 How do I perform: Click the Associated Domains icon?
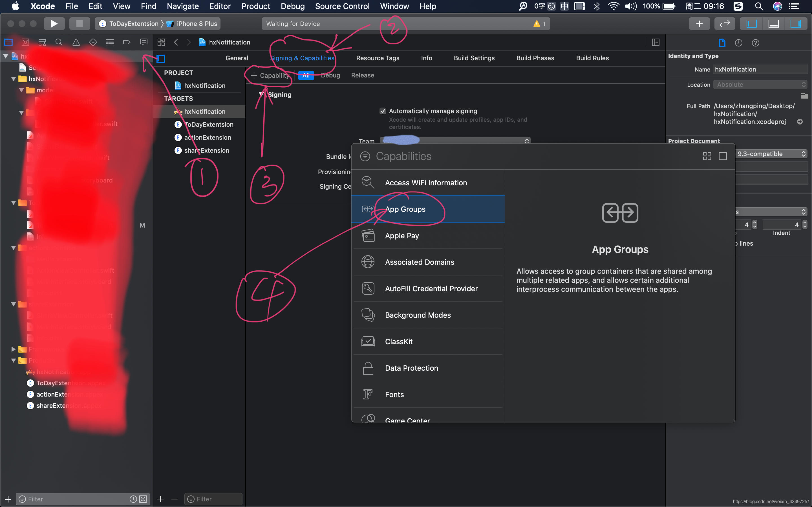pyautogui.click(x=368, y=262)
